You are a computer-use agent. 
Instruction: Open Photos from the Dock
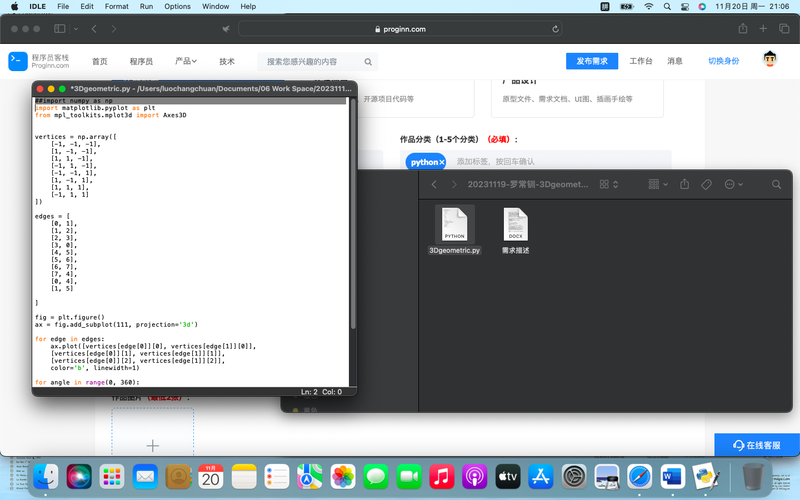click(343, 477)
